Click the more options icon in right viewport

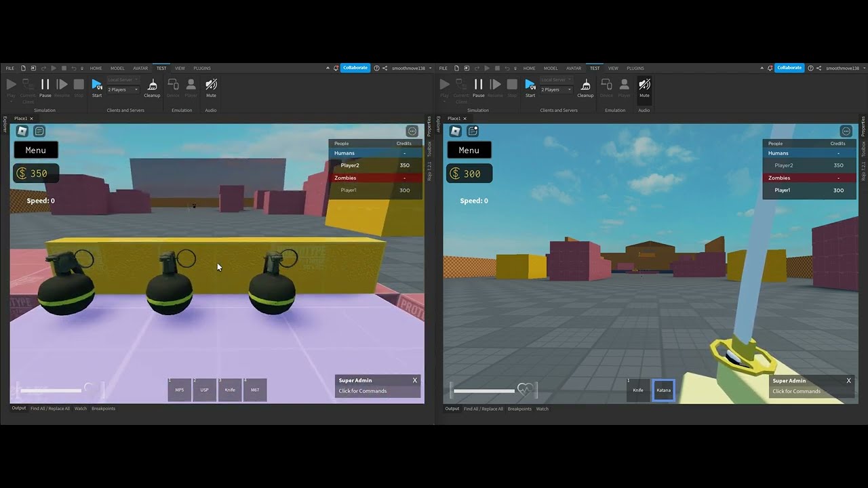[846, 131]
